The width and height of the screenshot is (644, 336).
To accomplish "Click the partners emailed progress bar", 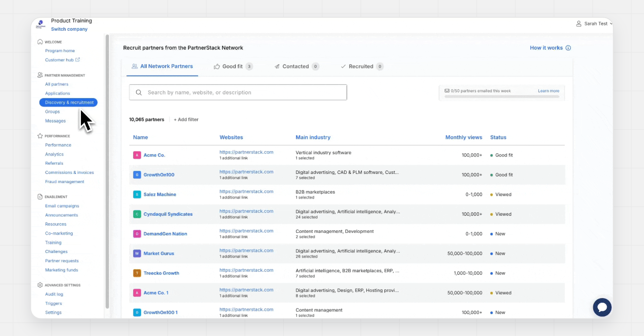I will (x=502, y=97).
